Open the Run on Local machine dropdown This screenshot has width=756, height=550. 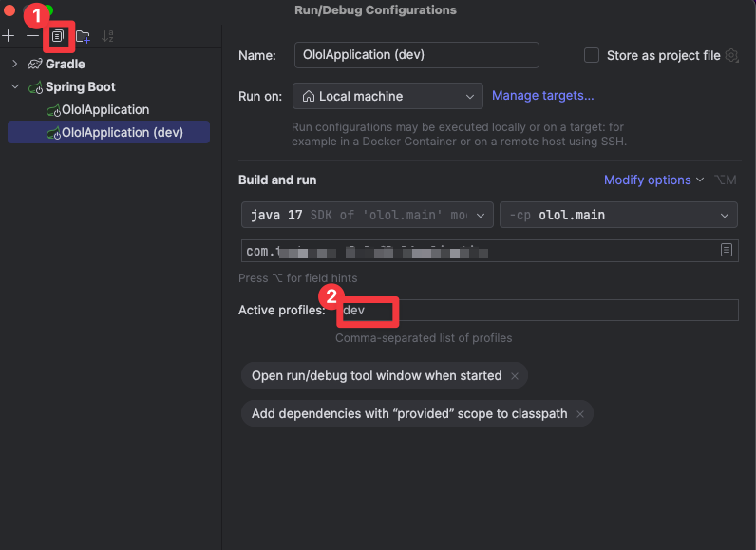[x=387, y=96]
